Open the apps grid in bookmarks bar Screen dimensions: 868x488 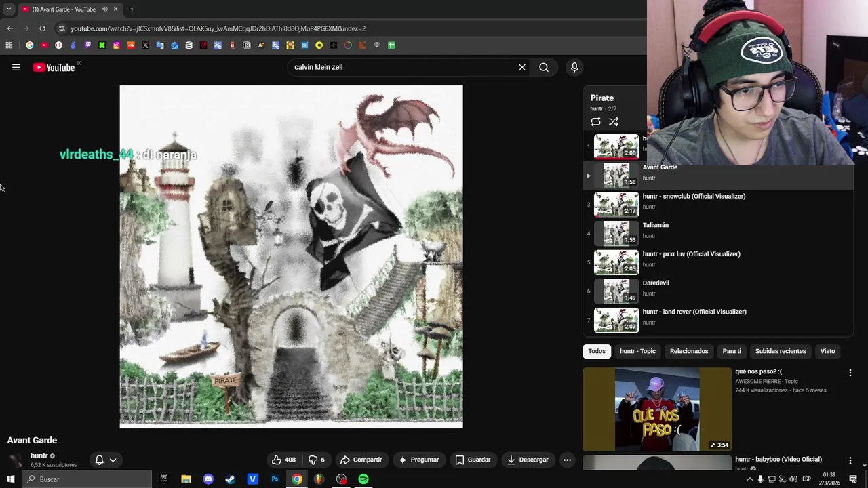[9, 45]
